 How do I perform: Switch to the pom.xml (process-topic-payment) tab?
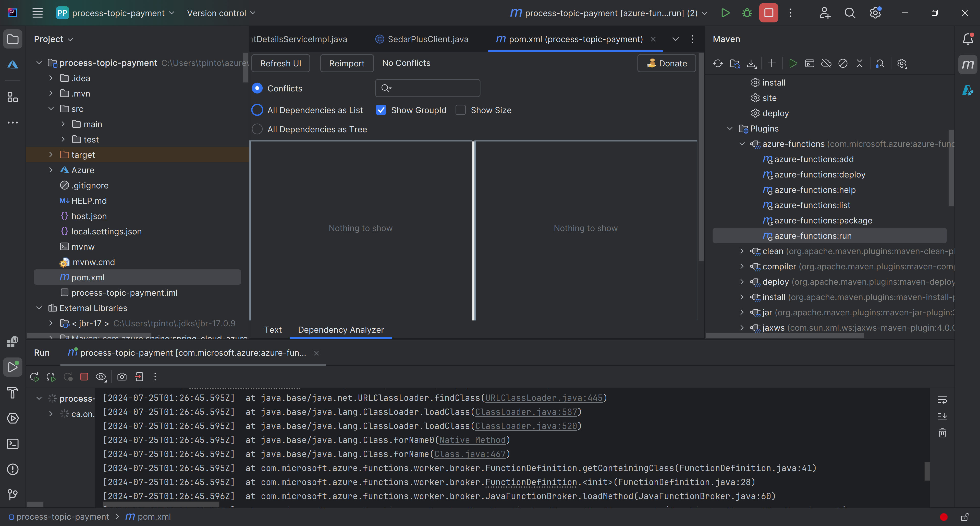pos(575,39)
